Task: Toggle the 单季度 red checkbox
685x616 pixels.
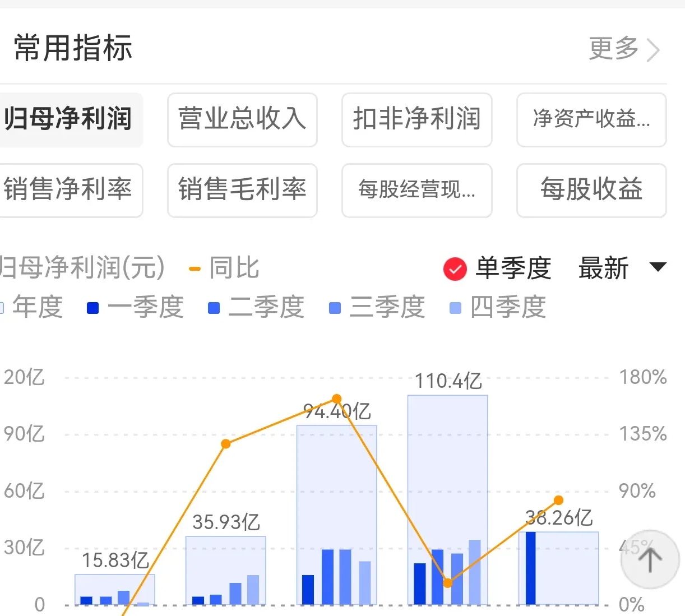Action: [455, 269]
